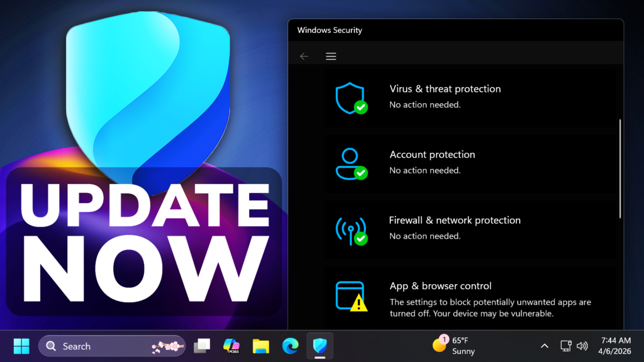
Task: Click the Account protection person icon
Action: 350,163
